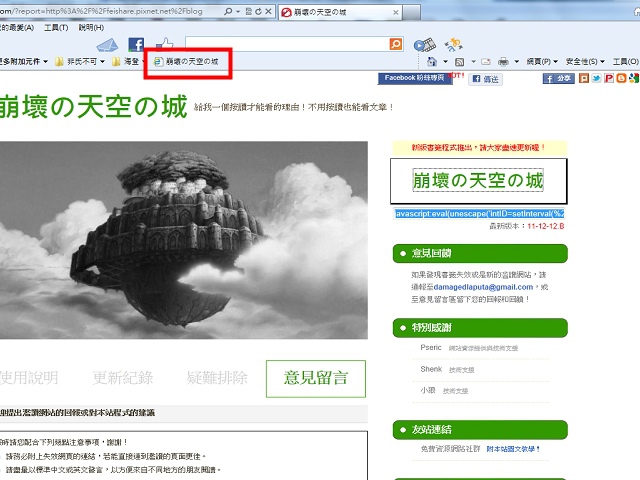The width and height of the screenshot is (640, 480).
Task: Click the URL address bar
Action: pyautogui.click(x=110, y=12)
